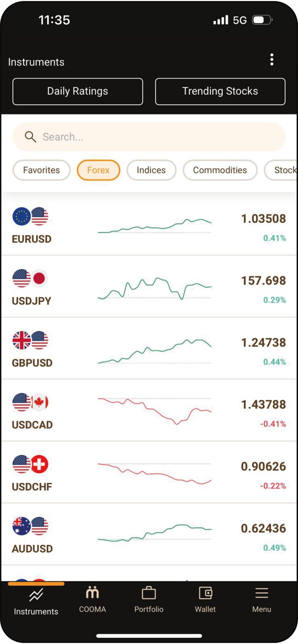
Task: Open the Daily Ratings button
Action: coord(78,91)
